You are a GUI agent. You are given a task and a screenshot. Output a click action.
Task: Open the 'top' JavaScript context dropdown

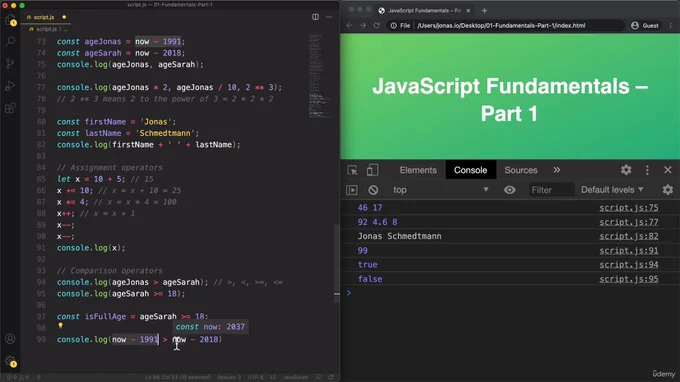pos(440,190)
